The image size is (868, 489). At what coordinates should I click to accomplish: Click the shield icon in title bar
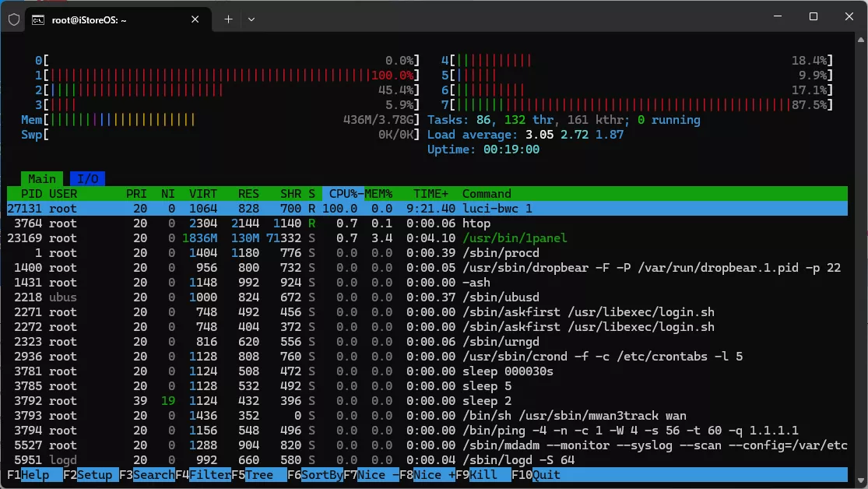pos(13,19)
